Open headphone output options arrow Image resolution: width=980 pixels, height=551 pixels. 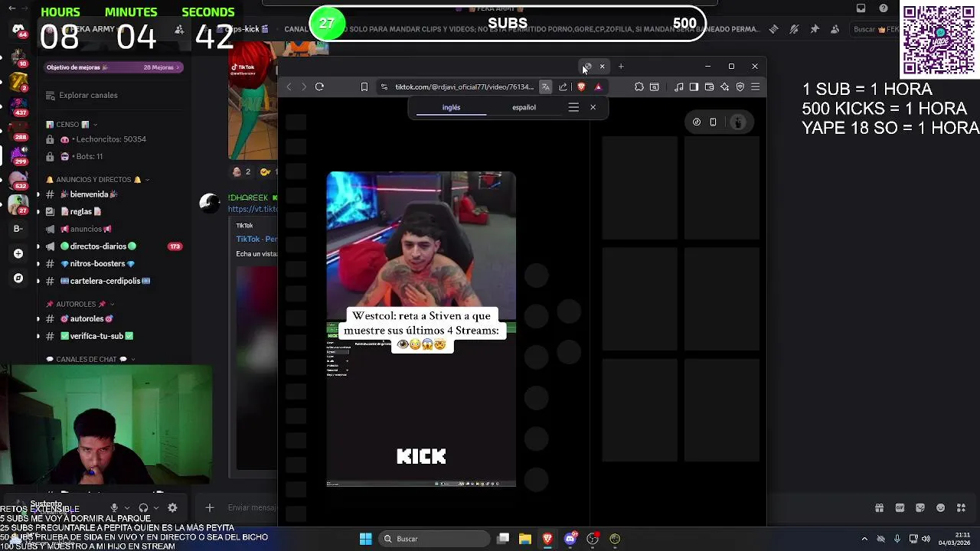pyautogui.click(x=156, y=507)
